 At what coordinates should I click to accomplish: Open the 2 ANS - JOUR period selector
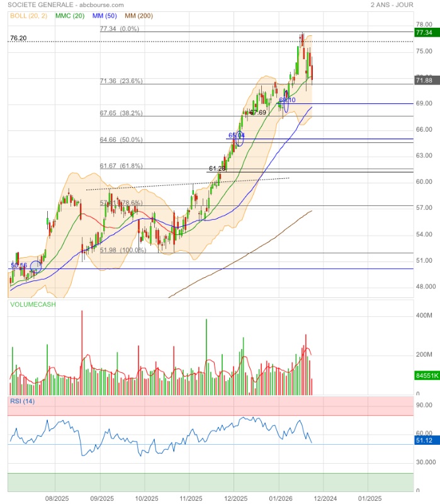click(x=409, y=4)
